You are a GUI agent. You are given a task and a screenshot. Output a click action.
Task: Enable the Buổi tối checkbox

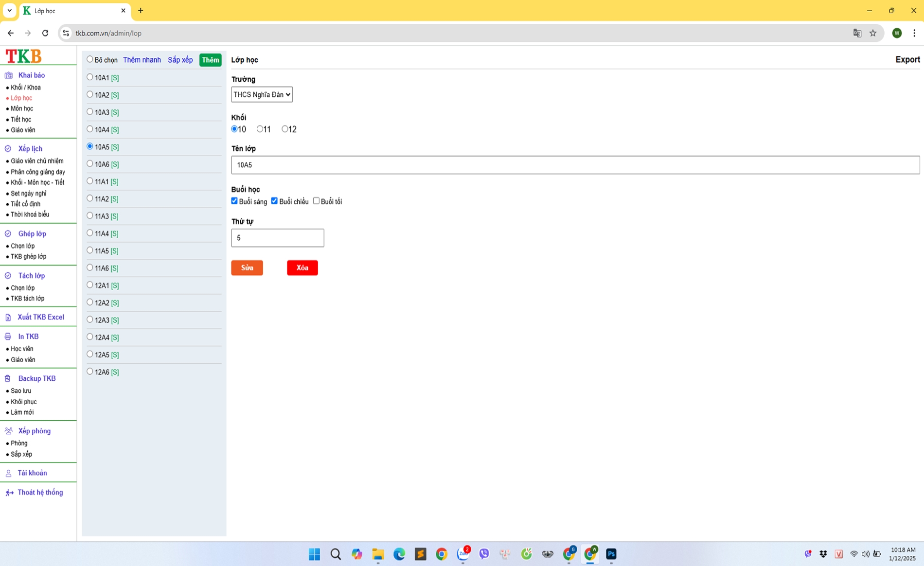pyautogui.click(x=316, y=201)
